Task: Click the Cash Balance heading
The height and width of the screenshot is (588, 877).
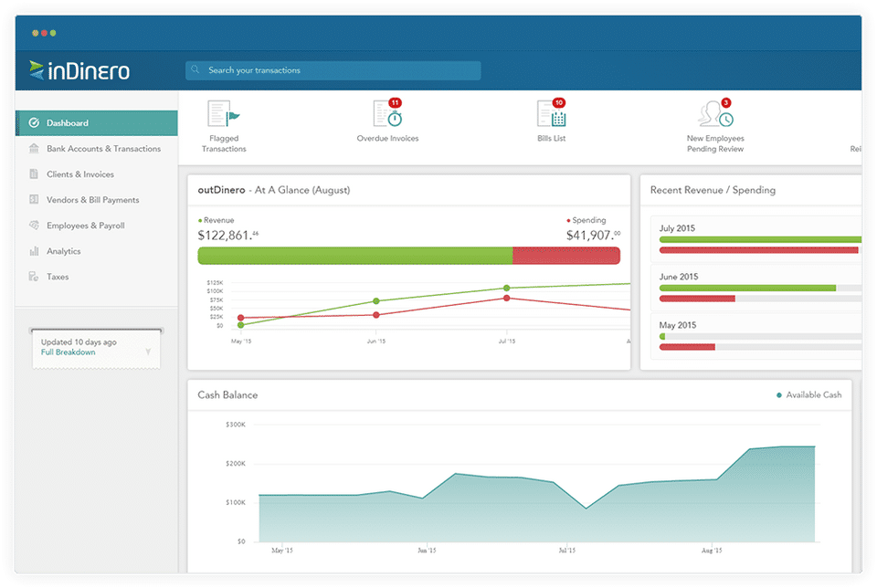Action: pos(227,395)
